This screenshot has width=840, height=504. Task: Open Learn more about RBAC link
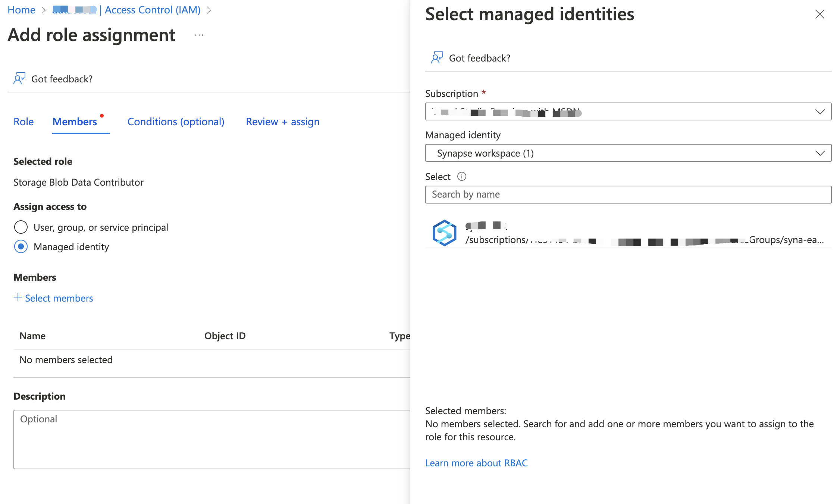click(x=476, y=463)
